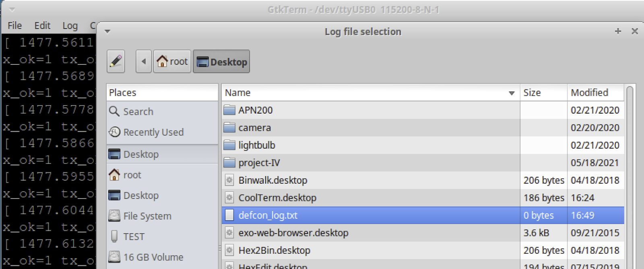
Task: Open Search in the Places sidebar
Action: coord(138,112)
